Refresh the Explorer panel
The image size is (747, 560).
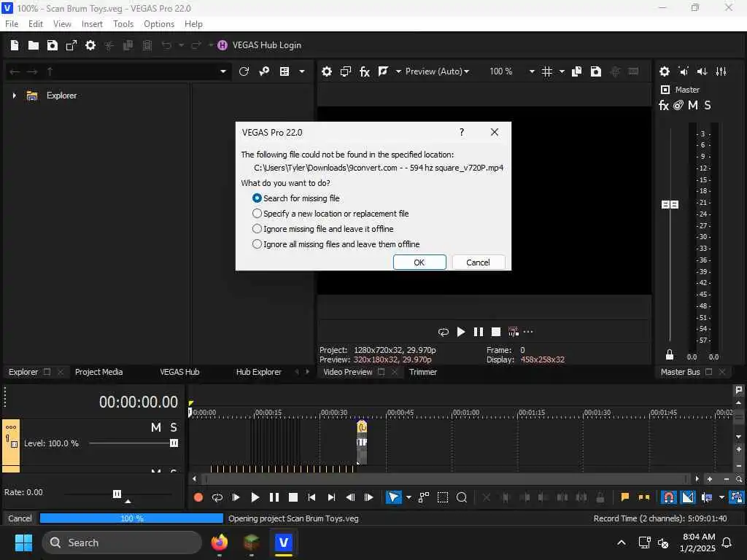(x=244, y=71)
